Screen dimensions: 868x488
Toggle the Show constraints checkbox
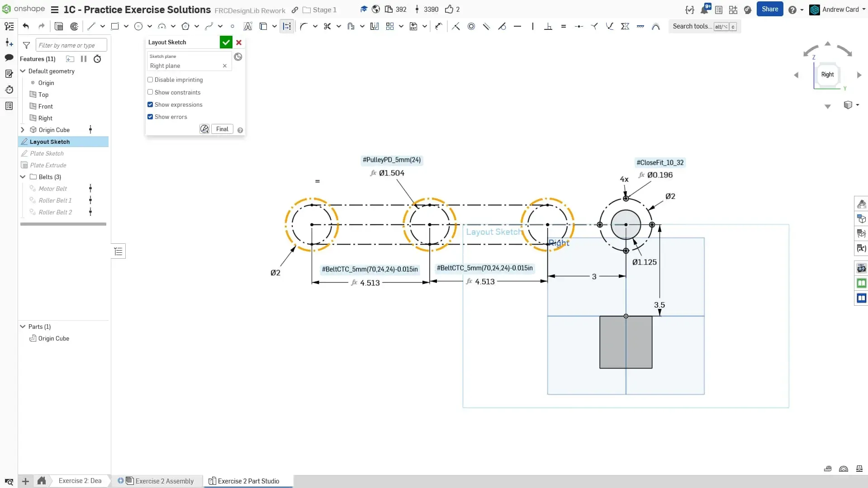pos(150,92)
